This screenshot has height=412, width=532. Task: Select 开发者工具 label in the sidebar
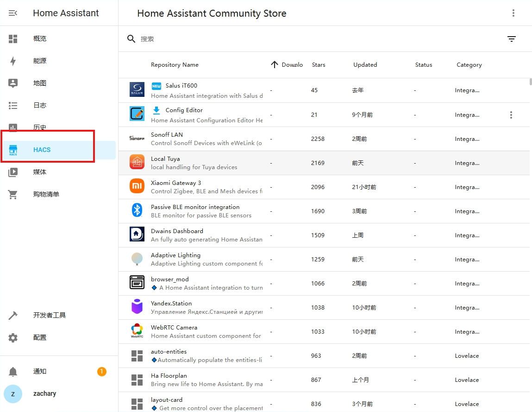coord(50,315)
